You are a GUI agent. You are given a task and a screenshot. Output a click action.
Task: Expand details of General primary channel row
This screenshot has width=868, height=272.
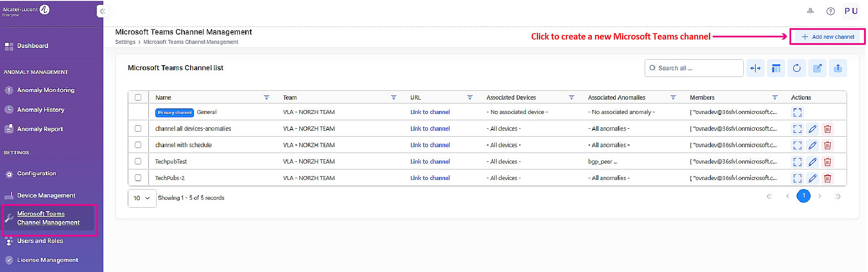tap(797, 112)
